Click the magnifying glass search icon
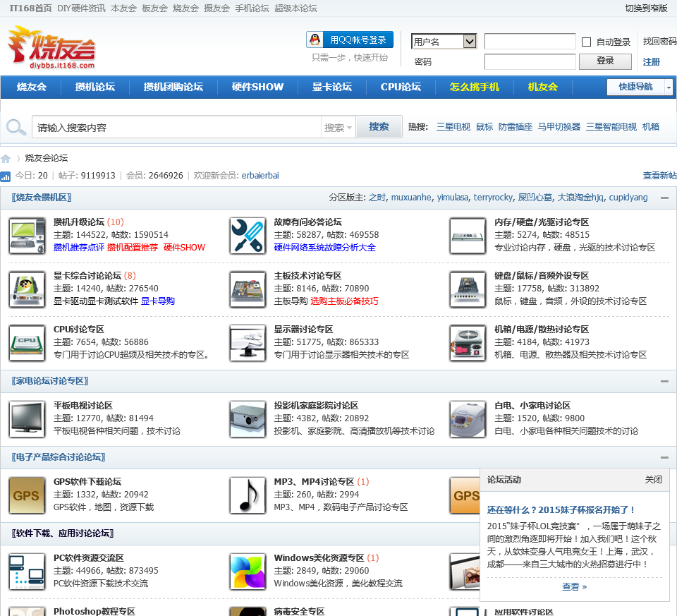Image resolution: width=677 pixels, height=616 pixels. (16, 127)
